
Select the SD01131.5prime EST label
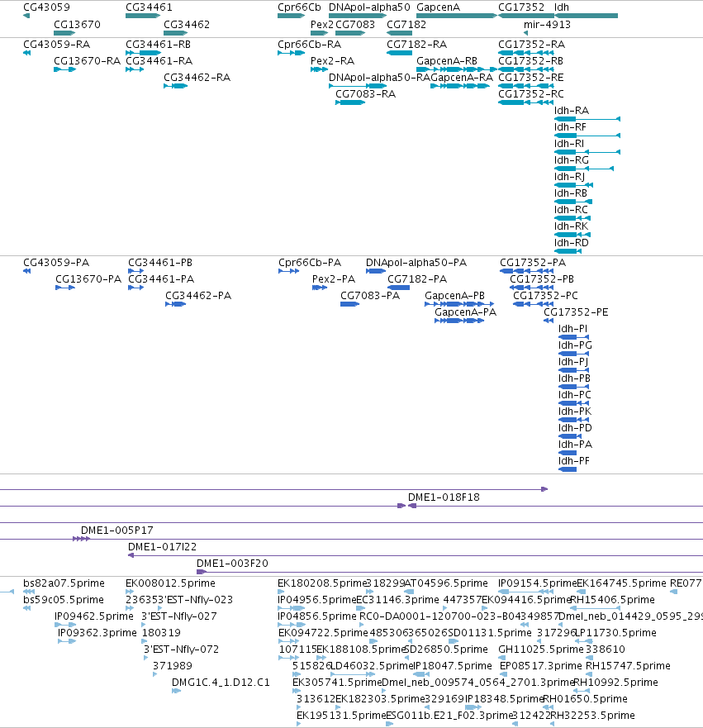[490, 633]
